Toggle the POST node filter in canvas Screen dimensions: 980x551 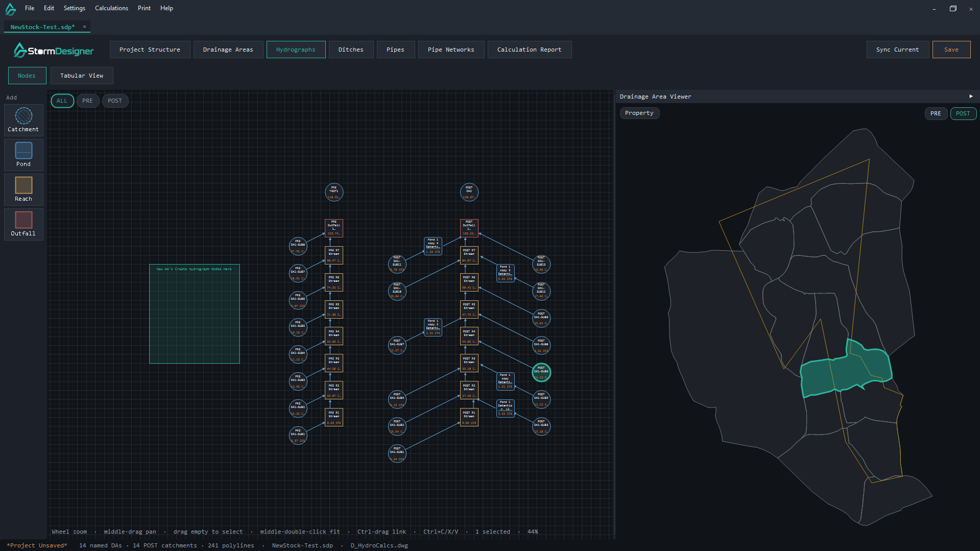point(115,101)
